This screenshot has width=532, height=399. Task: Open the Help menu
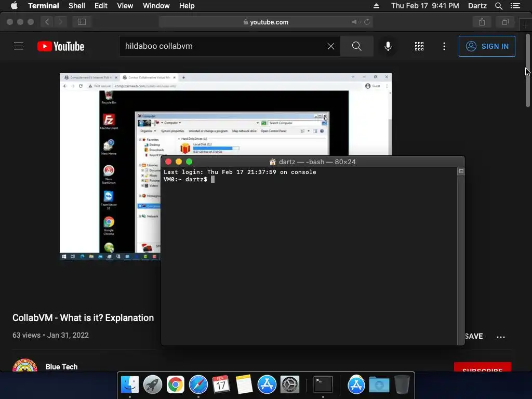point(187,6)
